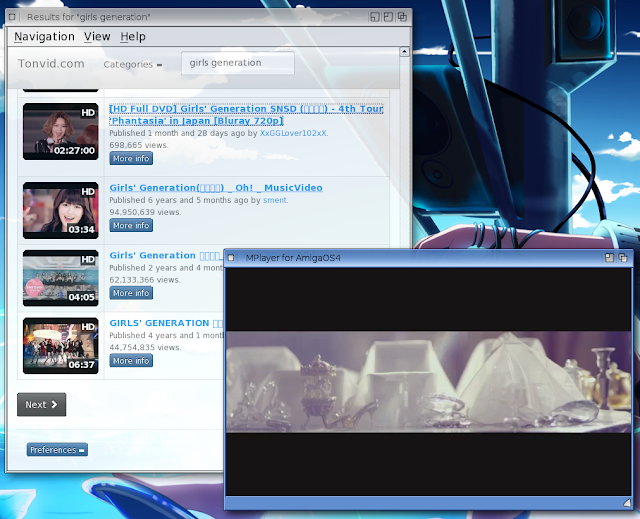This screenshot has height=519, width=640.
Task: Click the iconify gadget of the Results window
Action: coord(374,17)
